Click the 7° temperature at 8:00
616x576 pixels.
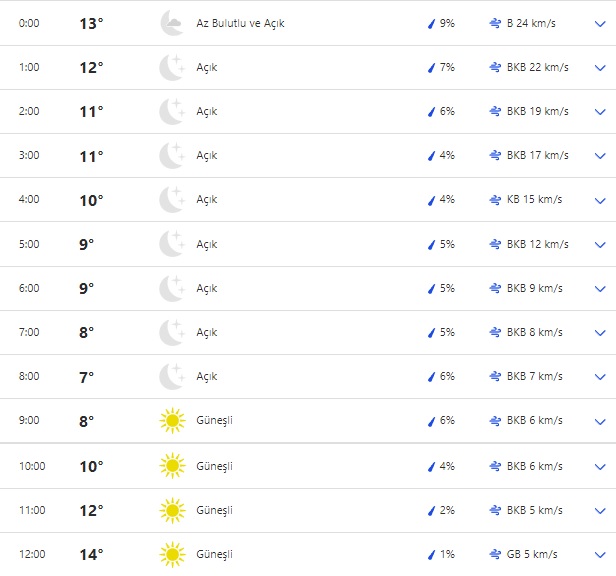point(87,377)
